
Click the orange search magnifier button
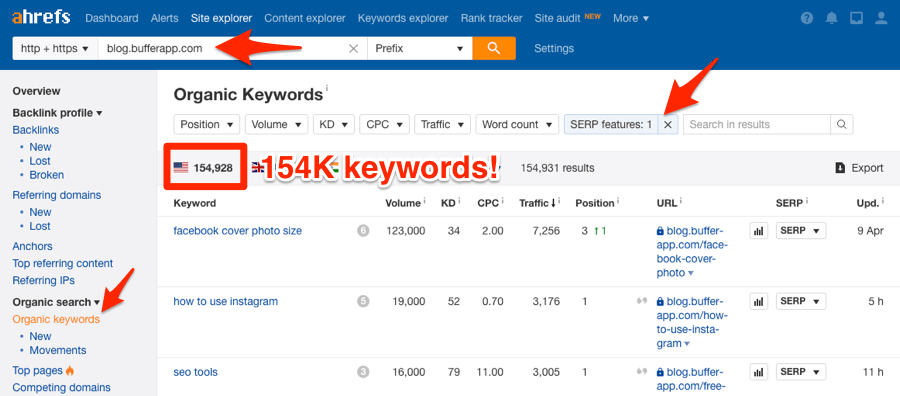tap(494, 48)
